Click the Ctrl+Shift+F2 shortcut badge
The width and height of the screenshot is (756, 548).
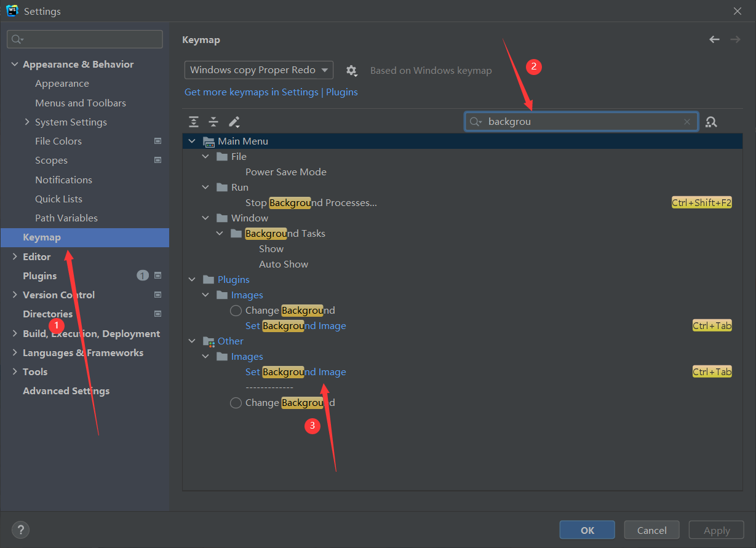(702, 202)
